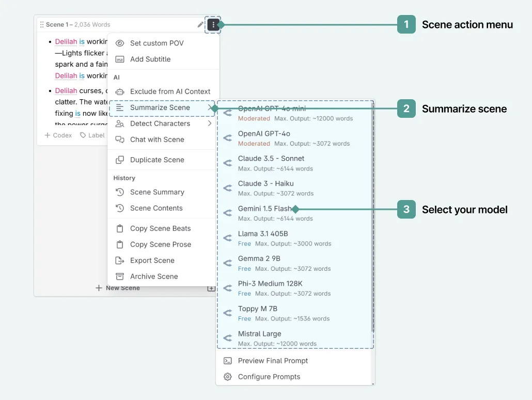Click the Copy Scene Prose clipboard icon
The height and width of the screenshot is (400, 532).
(x=119, y=244)
